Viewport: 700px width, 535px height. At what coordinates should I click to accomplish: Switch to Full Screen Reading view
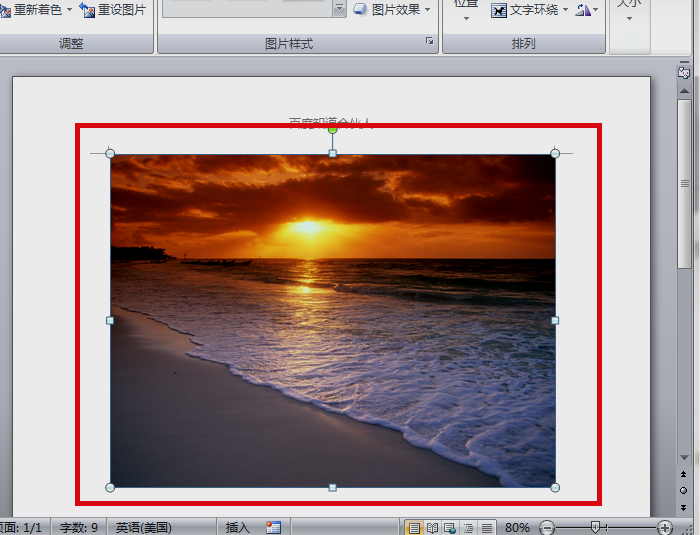pyautogui.click(x=432, y=527)
